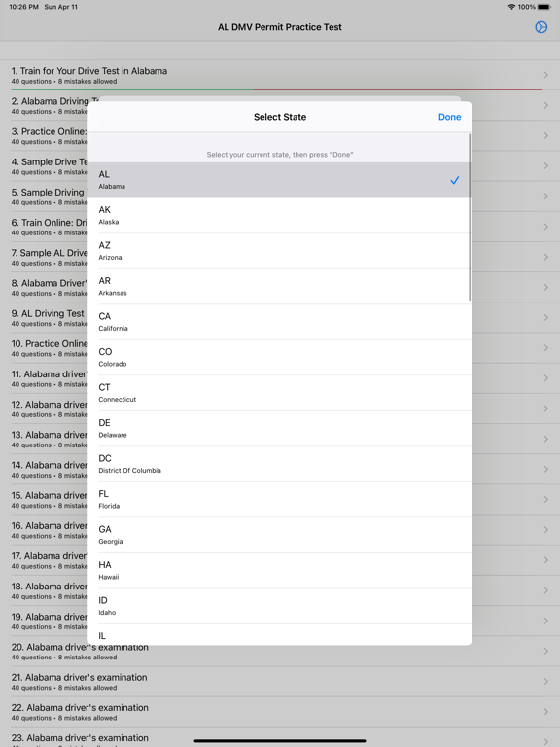Click the Wi-Fi icon in status bar
This screenshot has width=560, height=747.
512,7
